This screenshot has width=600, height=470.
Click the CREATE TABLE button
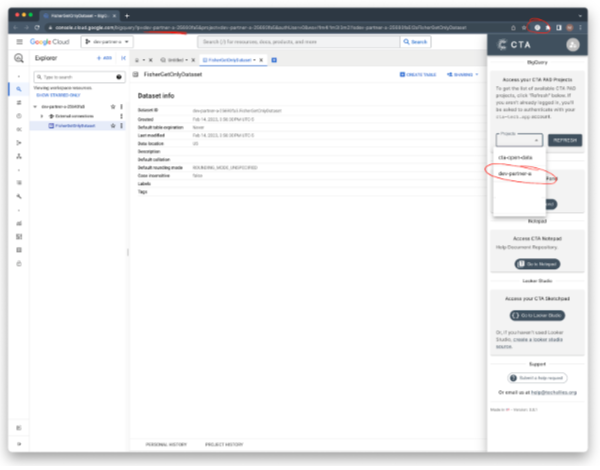pos(418,75)
